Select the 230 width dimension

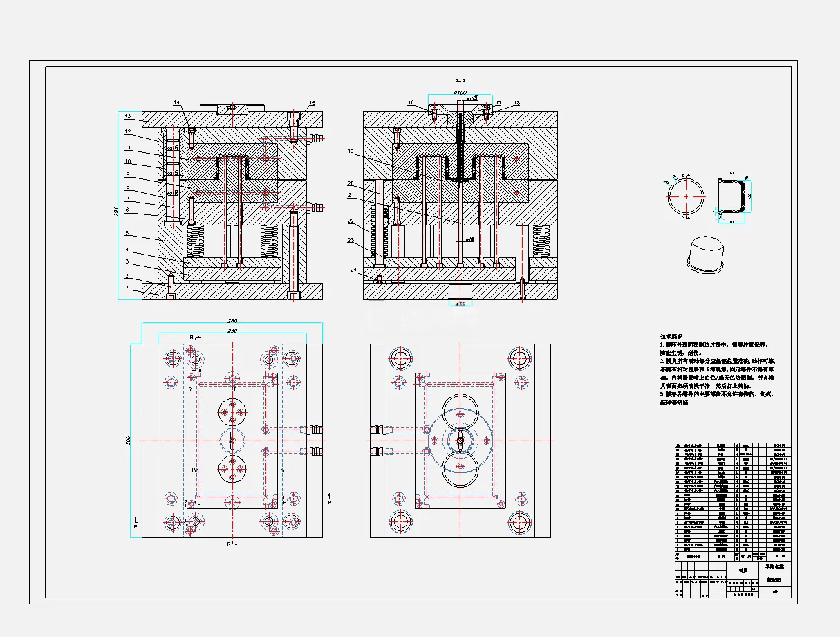coord(232,331)
